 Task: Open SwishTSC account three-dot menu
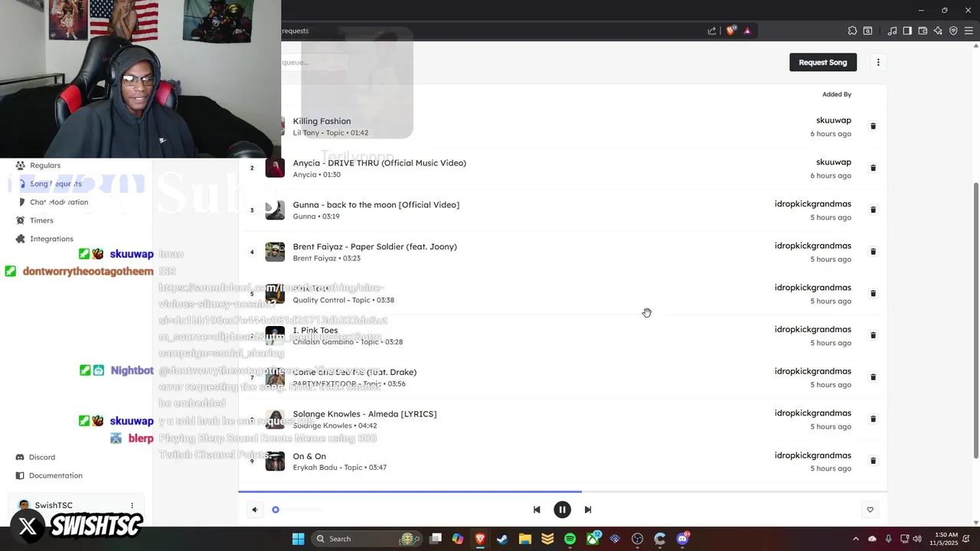pos(132,505)
